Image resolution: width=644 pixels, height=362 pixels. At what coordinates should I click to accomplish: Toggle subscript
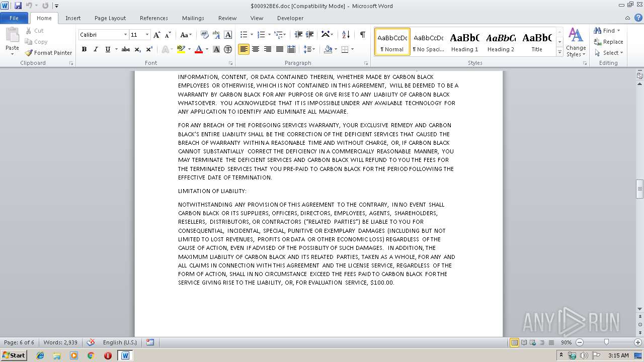click(137, 49)
